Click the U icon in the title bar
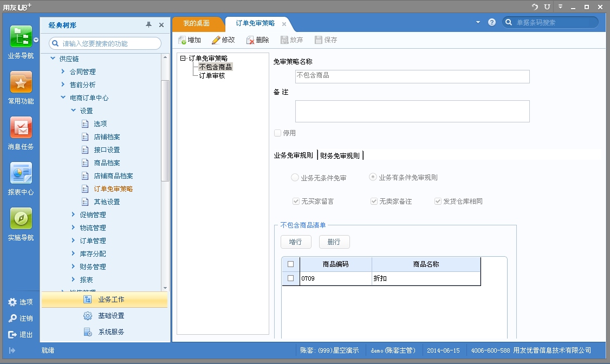Viewport: 610px width, 364px height. tap(547, 6)
